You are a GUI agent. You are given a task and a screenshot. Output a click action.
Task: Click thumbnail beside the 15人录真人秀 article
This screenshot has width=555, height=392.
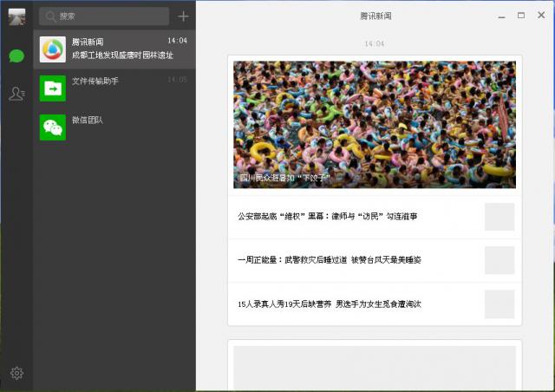click(499, 304)
